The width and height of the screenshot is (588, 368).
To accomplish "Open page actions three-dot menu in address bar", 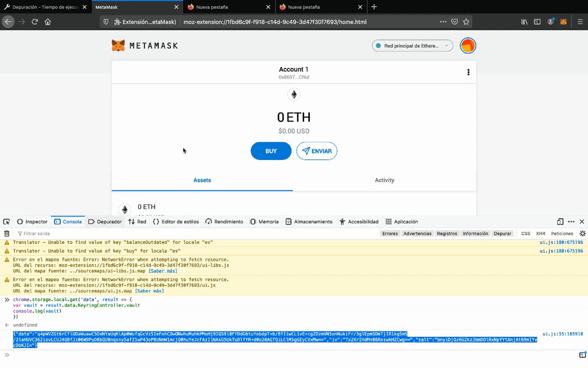I will click(x=443, y=22).
